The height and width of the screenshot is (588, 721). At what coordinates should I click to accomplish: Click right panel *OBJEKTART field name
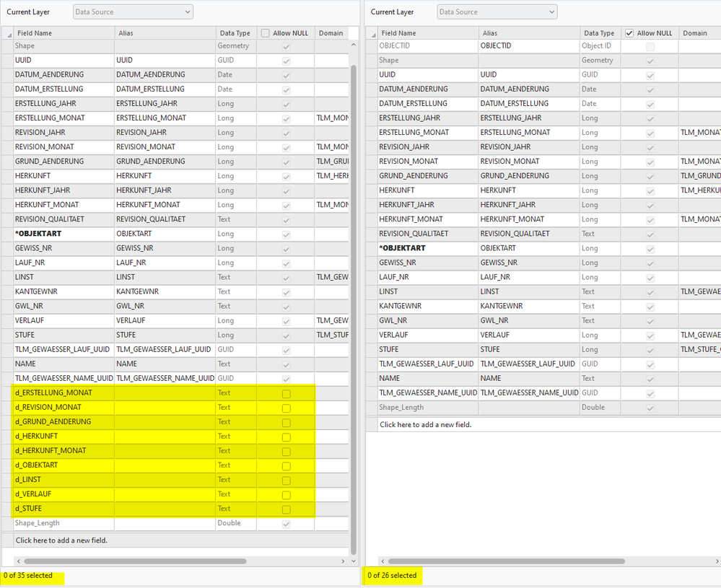click(428, 247)
